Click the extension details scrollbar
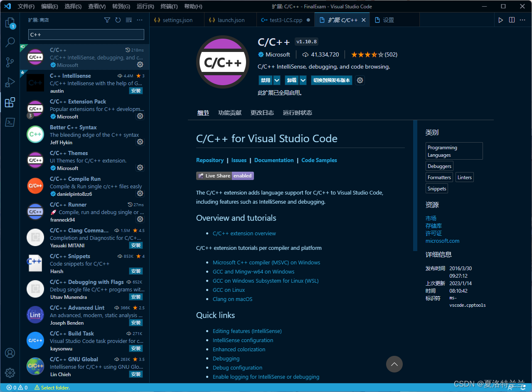 point(415,186)
